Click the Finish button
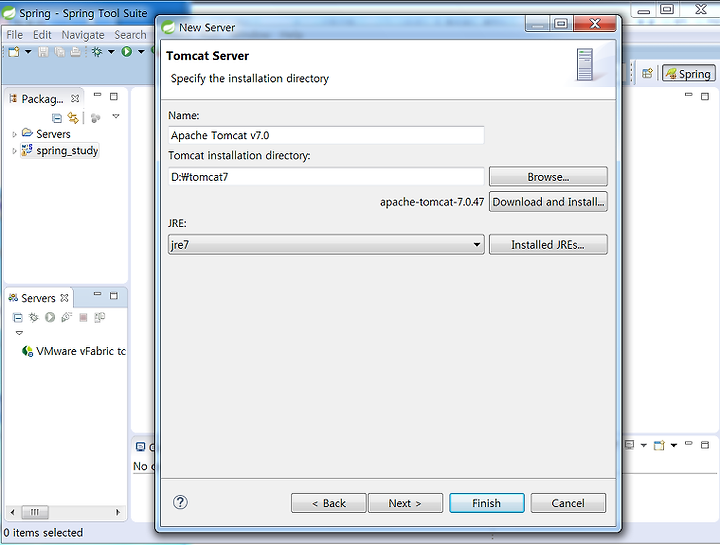 [x=487, y=503]
